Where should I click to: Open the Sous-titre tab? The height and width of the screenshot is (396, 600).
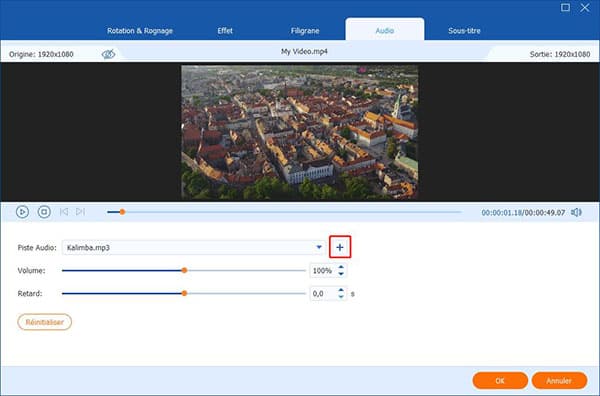(x=464, y=31)
